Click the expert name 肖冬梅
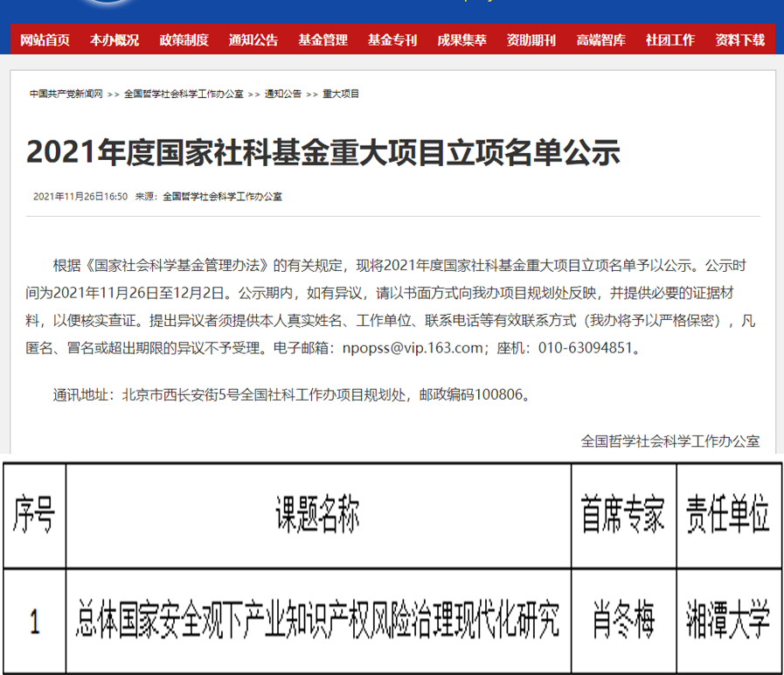 [x=623, y=621]
